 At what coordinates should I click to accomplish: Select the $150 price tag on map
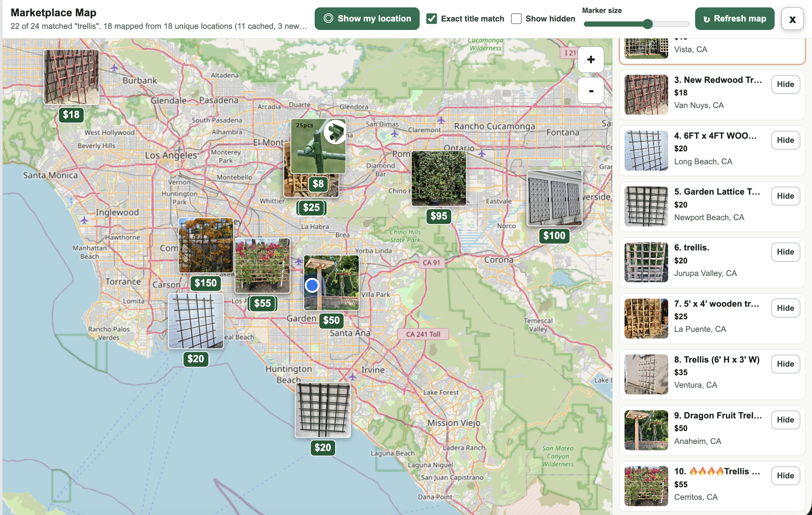tap(206, 283)
